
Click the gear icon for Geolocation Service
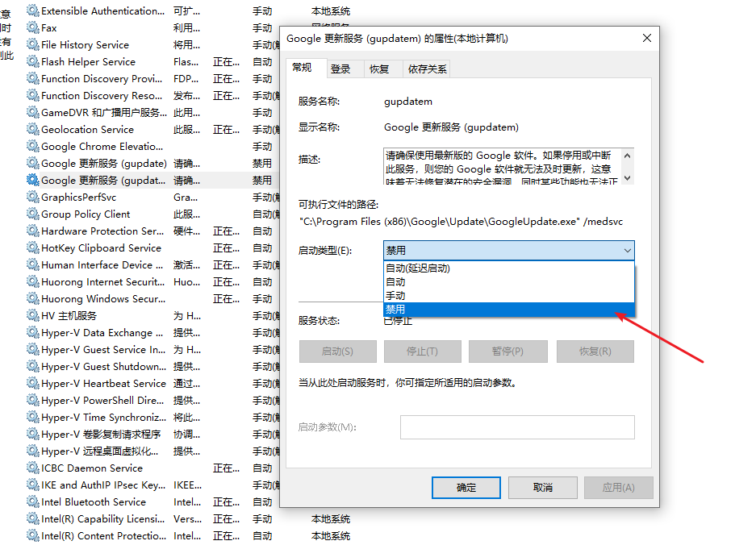click(x=33, y=130)
